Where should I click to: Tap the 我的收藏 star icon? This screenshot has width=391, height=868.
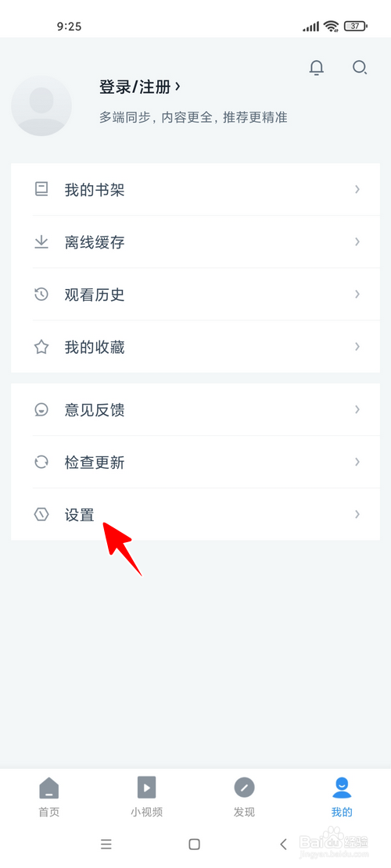click(x=41, y=347)
